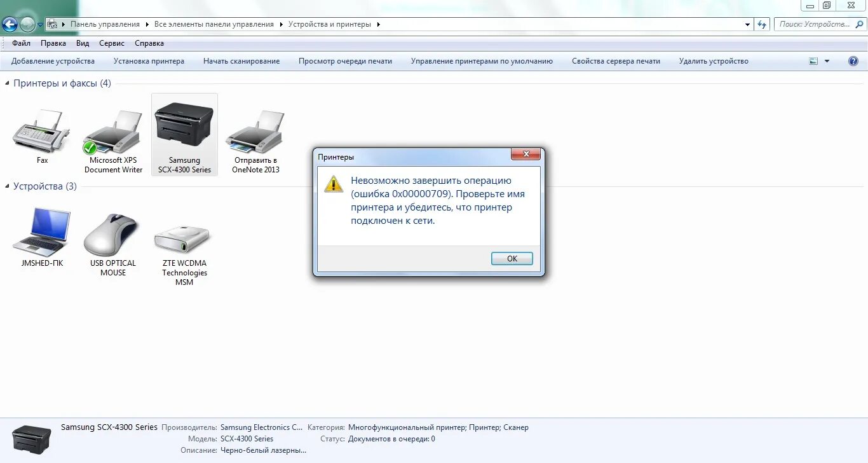Image resolution: width=868 pixels, height=463 pixels.
Task: Click the error 0x00000709 message text
Action: pos(438,200)
